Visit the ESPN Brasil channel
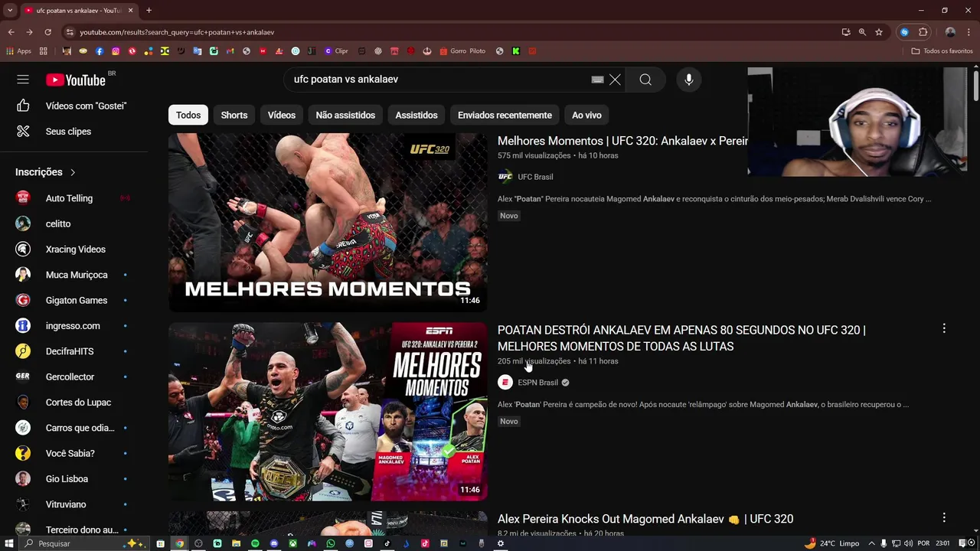 (x=537, y=383)
